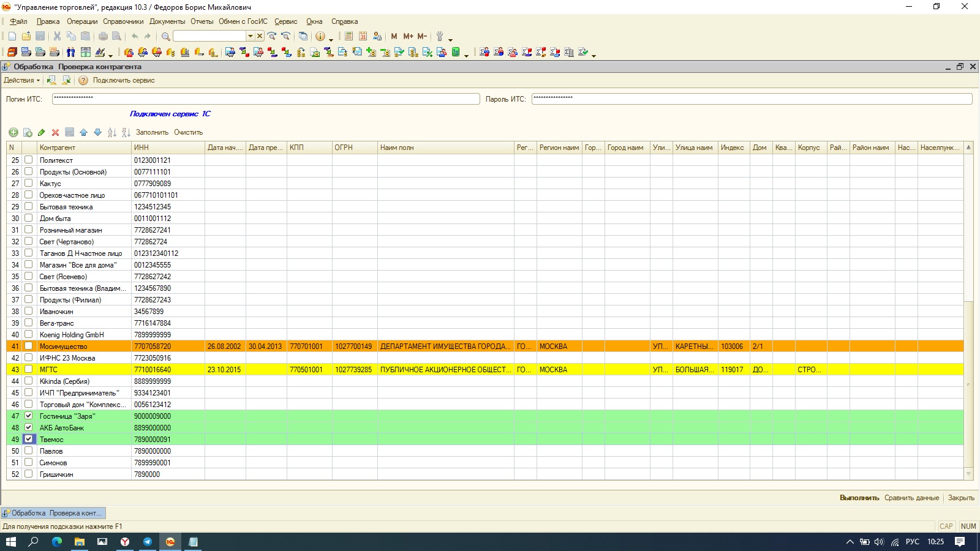The width and height of the screenshot is (980, 551).
Task: Click the M- memory subtract button
Action: click(x=423, y=37)
